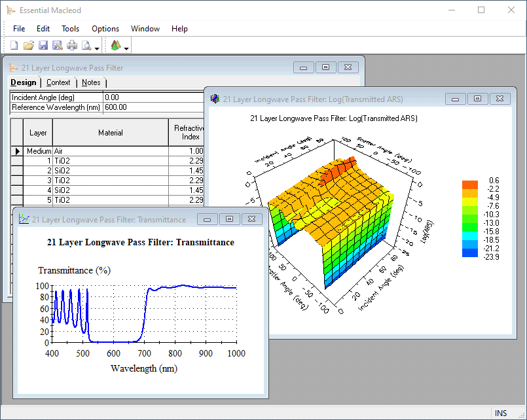Click the 3D plot window title icon
Screen dimensions: 527x420
click(215, 99)
